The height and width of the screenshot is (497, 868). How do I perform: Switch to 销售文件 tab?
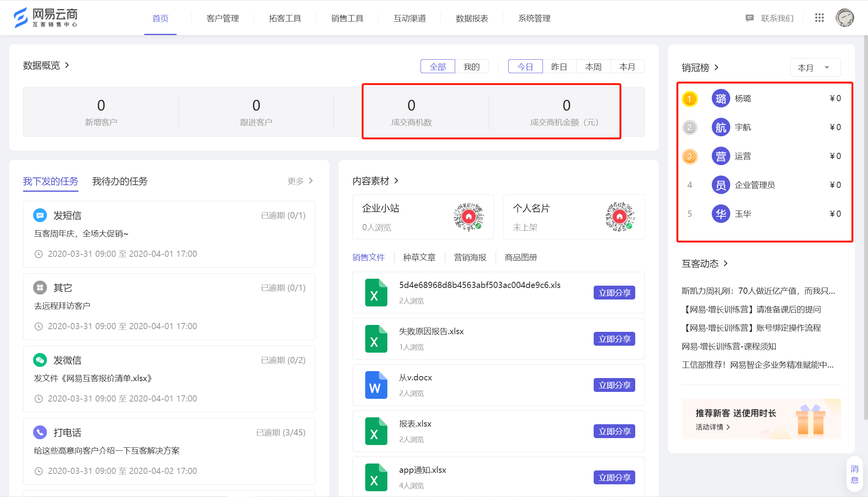coord(369,257)
